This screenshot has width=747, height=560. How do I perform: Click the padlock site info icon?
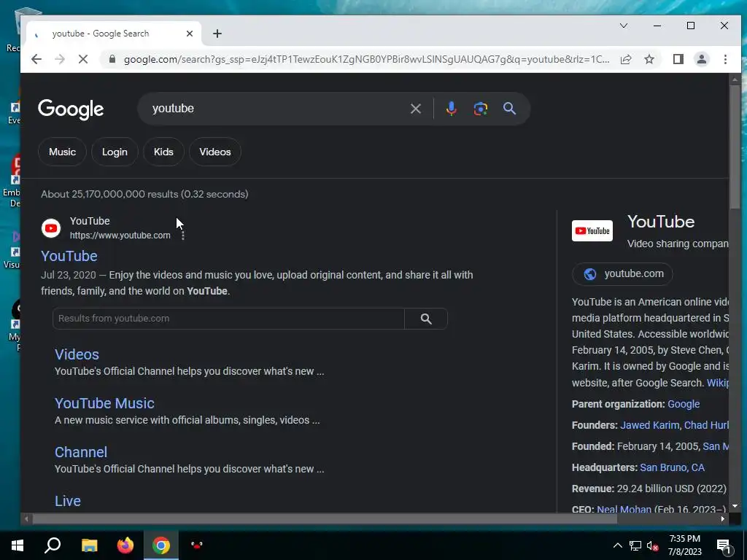click(x=112, y=59)
